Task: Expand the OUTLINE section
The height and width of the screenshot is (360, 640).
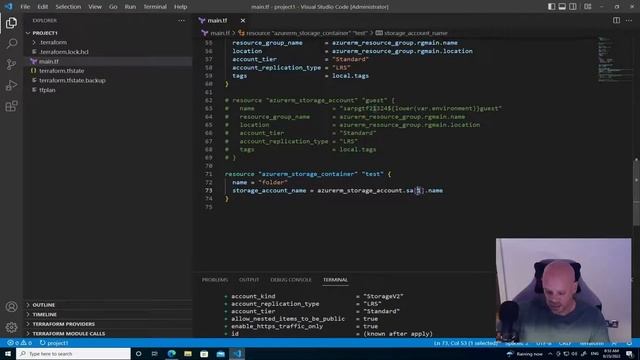Action: click(x=107, y=305)
